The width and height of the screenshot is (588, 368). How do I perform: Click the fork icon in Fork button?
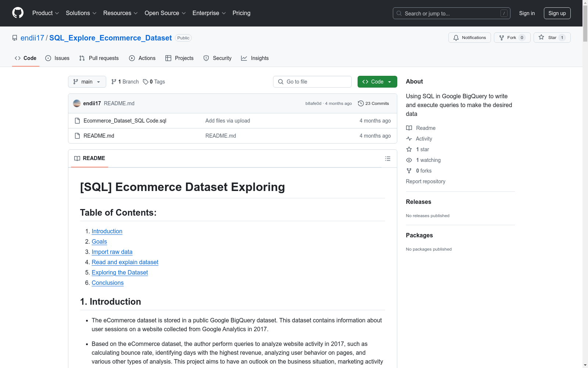click(x=502, y=38)
